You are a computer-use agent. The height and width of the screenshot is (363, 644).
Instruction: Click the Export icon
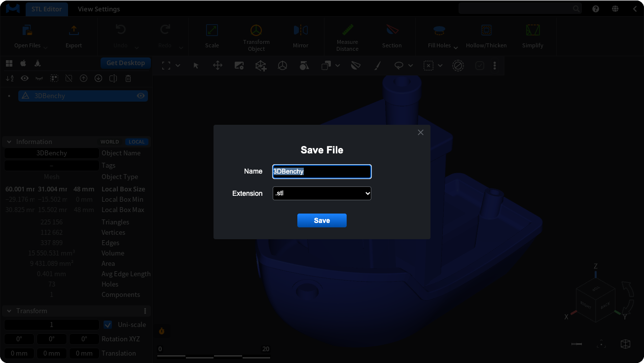tap(74, 31)
